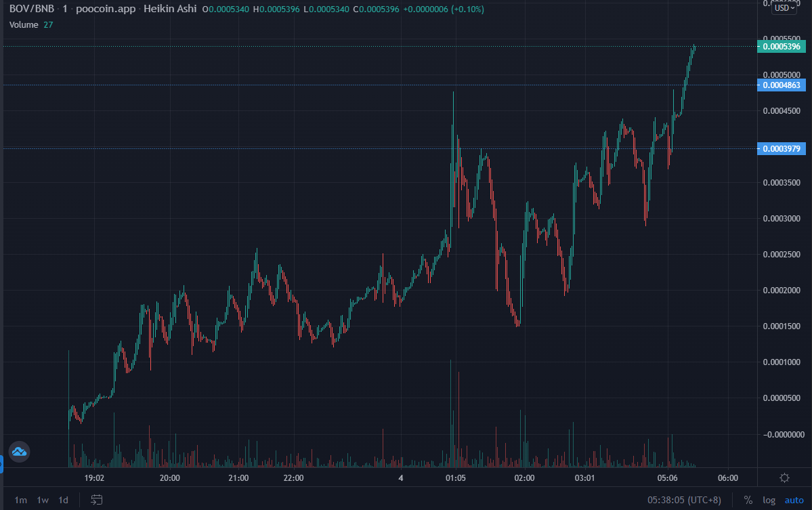Click the TradingView cloud logo icon
The image size is (812, 510).
tap(19, 452)
